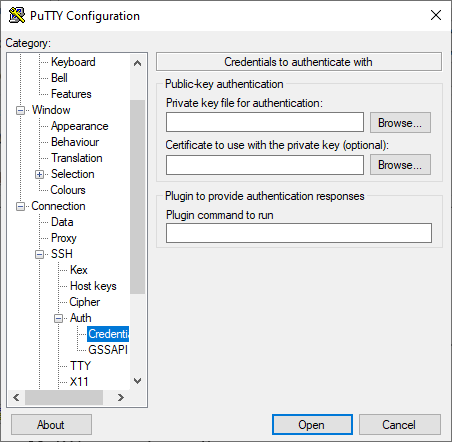Cancel the configuration dialog
The image size is (452, 442).
[400, 425]
